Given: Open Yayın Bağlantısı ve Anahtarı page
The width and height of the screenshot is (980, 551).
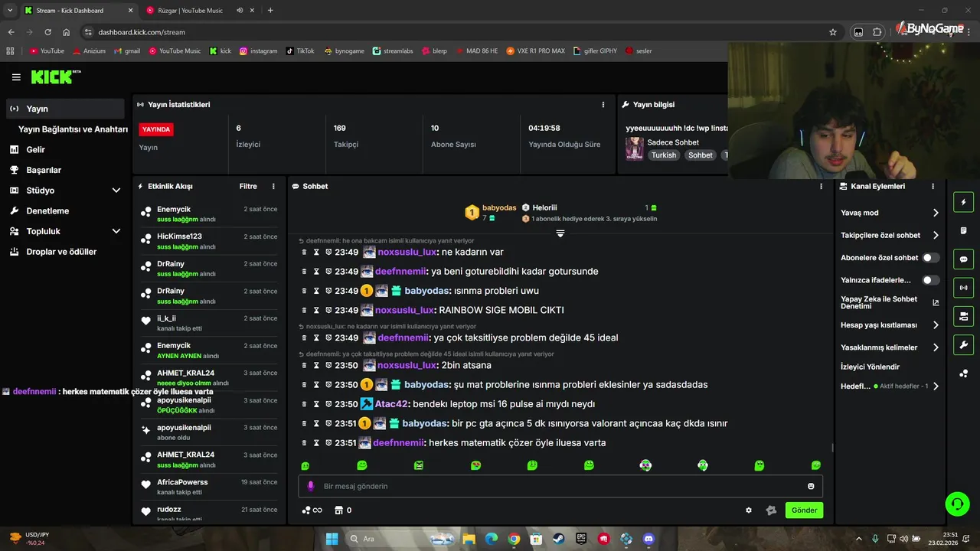Looking at the screenshot, I should click(x=73, y=129).
